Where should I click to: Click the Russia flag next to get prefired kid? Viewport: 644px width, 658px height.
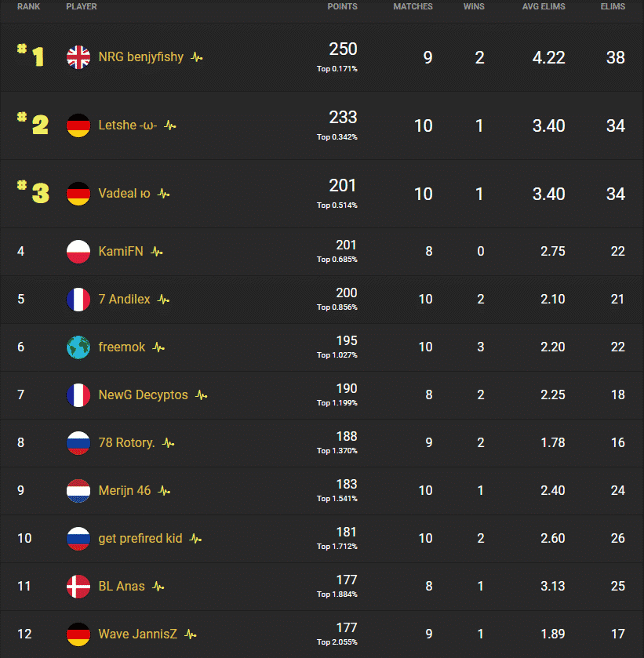78,539
